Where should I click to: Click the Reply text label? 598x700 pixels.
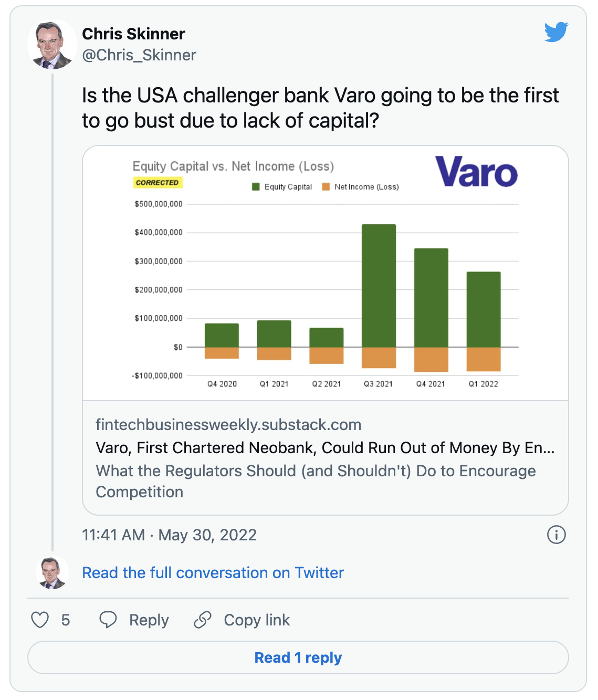[149, 620]
